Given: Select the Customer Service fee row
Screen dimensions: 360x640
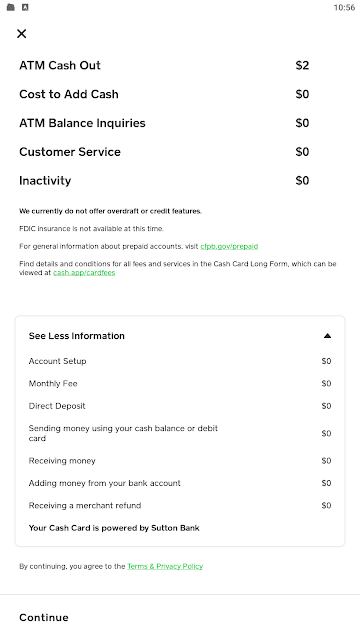Looking at the screenshot, I should pos(164,152).
